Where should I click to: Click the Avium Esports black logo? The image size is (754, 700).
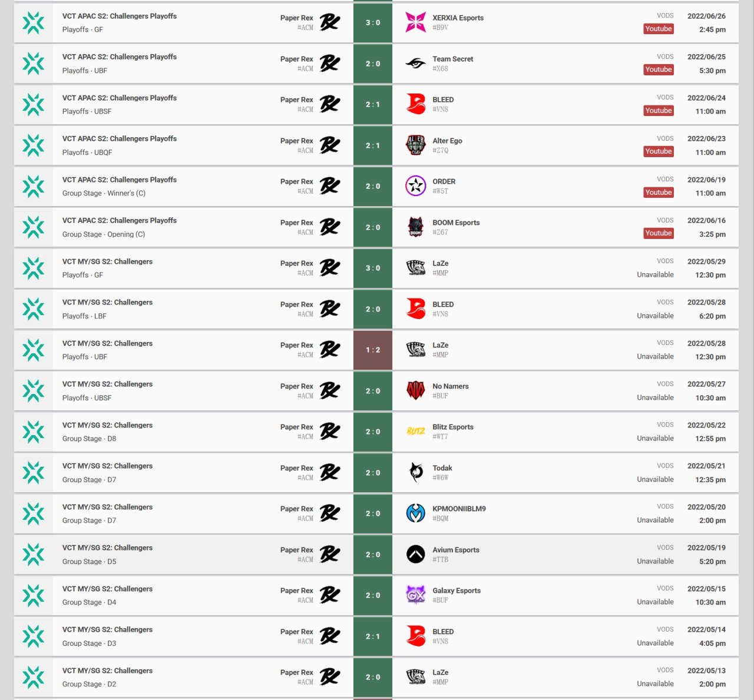coord(415,555)
